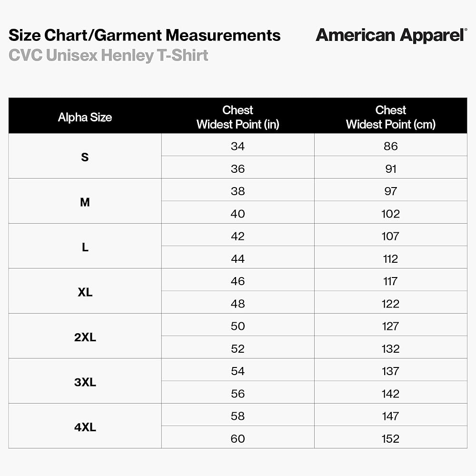Select the Chest Widest Point (cm) header

click(x=390, y=117)
